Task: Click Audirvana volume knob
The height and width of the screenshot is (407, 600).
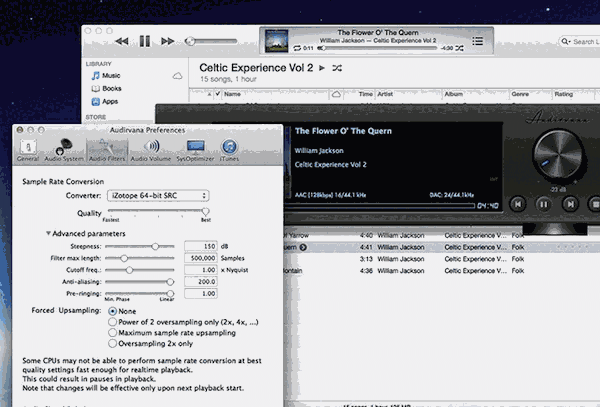Action: (558, 154)
